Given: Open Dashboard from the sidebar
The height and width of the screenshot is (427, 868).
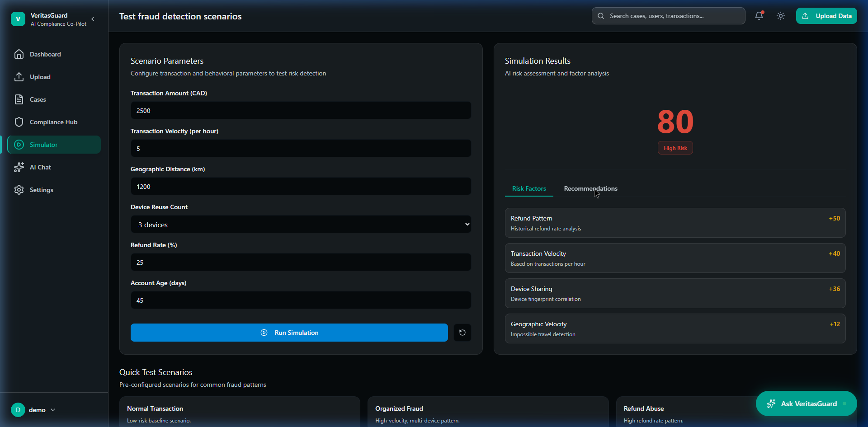Looking at the screenshot, I should [45, 54].
